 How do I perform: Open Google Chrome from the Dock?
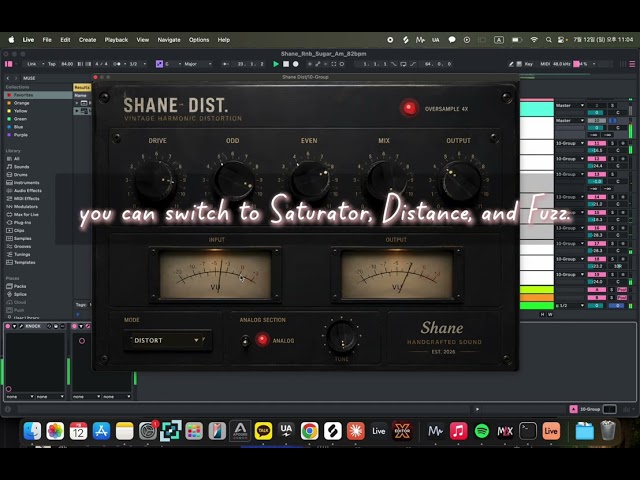309,431
